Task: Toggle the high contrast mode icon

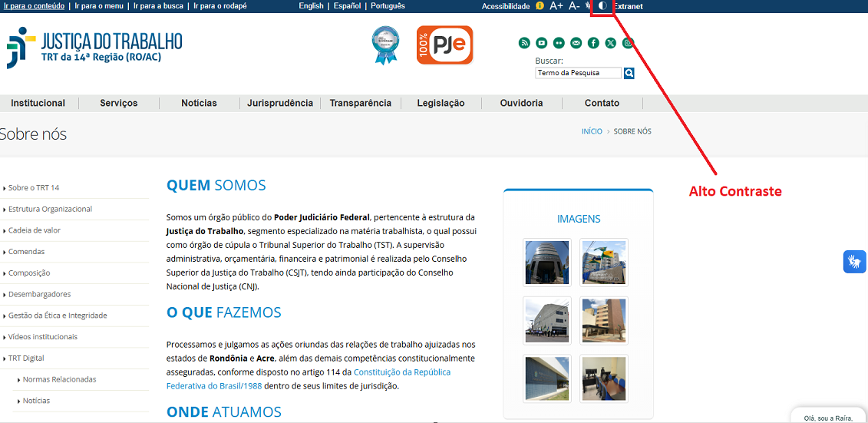Action: [602, 6]
